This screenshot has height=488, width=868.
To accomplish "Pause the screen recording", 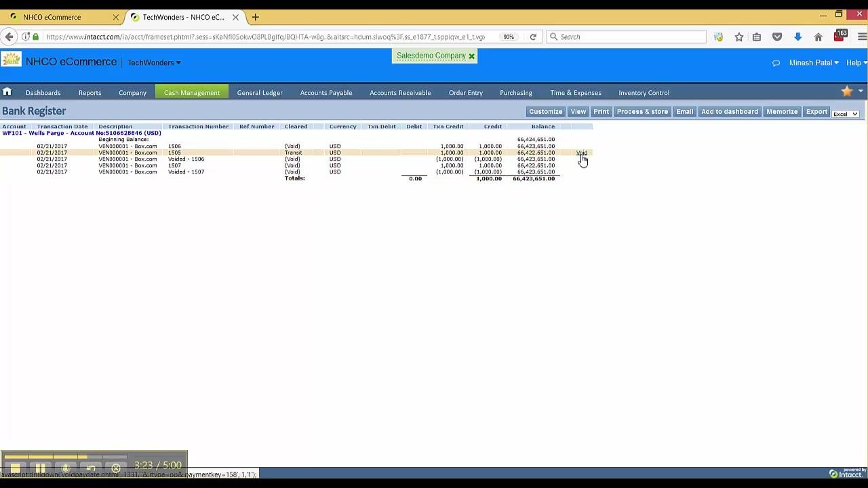I will [x=40, y=468].
